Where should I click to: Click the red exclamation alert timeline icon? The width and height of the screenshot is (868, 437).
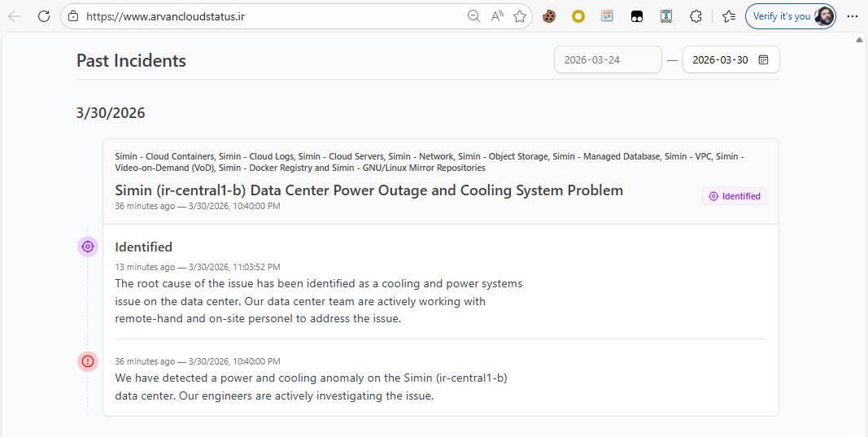coord(88,361)
